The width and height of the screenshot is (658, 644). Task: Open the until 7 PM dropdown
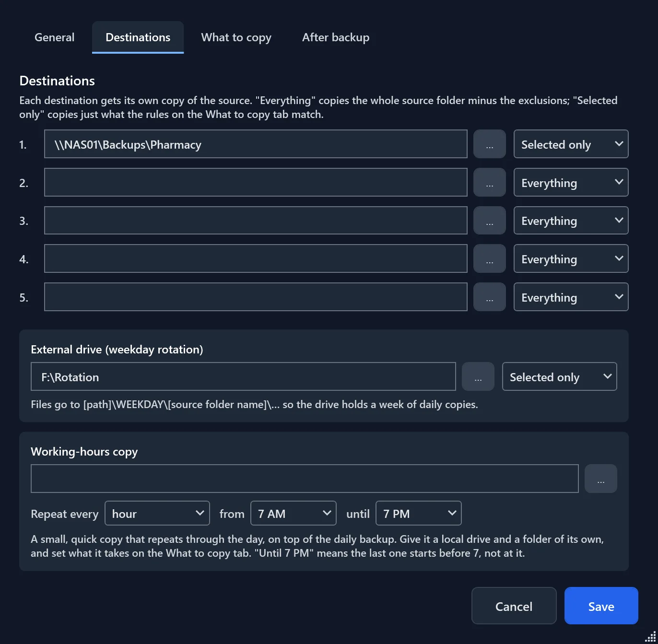point(419,513)
